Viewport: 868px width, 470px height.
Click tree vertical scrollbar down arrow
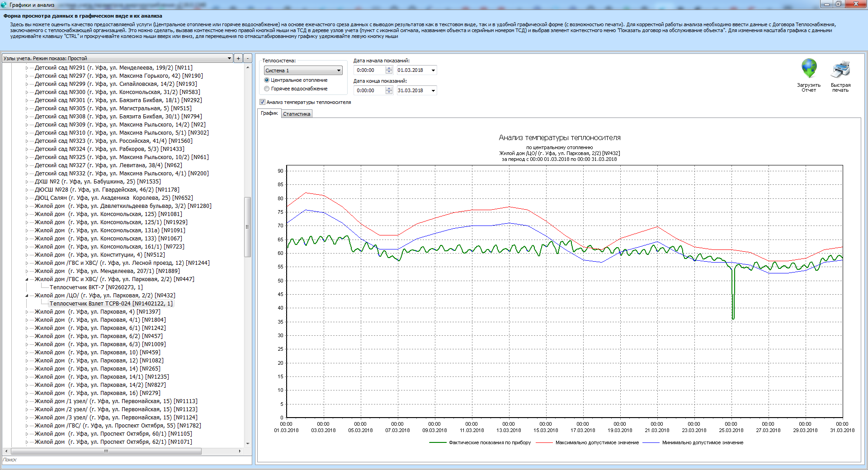pyautogui.click(x=248, y=444)
